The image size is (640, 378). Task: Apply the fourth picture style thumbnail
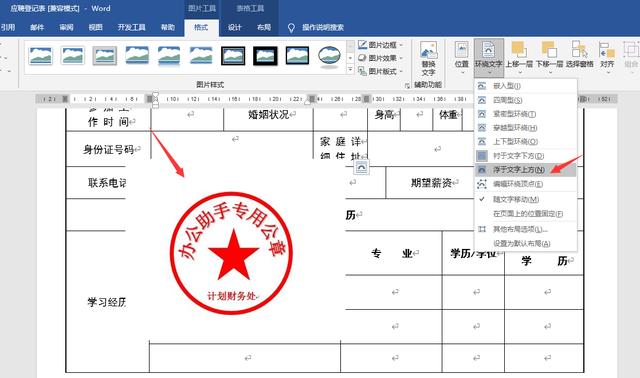[x=137, y=56]
